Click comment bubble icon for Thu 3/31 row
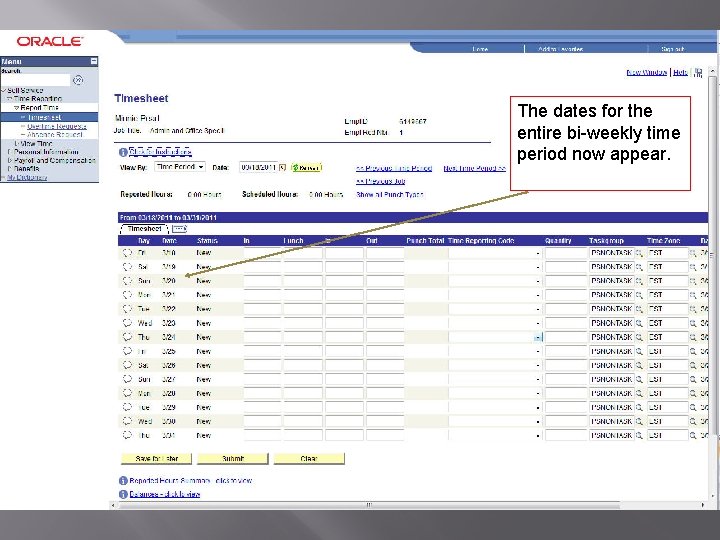The height and width of the screenshot is (540, 720). coord(127,435)
